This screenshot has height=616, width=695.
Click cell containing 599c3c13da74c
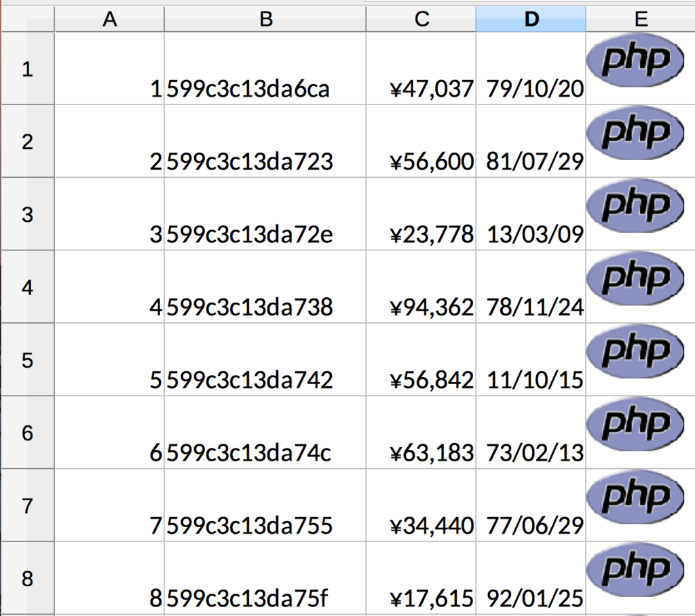(265, 433)
